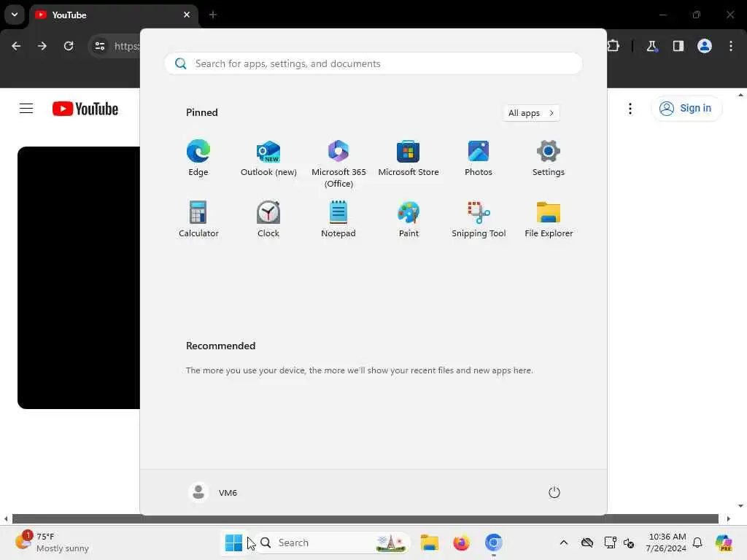Viewport: 747px width, 560px height.
Task: Reload the YouTube page
Action: click(x=69, y=46)
